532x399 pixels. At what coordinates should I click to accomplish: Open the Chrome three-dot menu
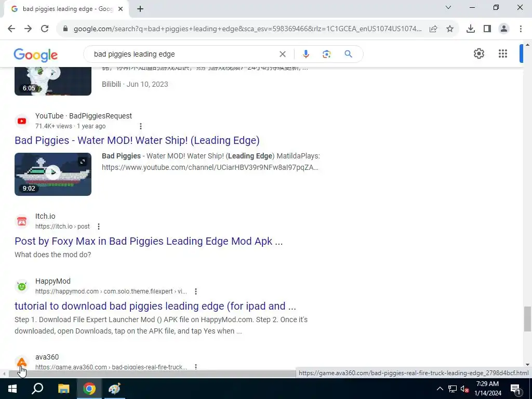(521, 29)
